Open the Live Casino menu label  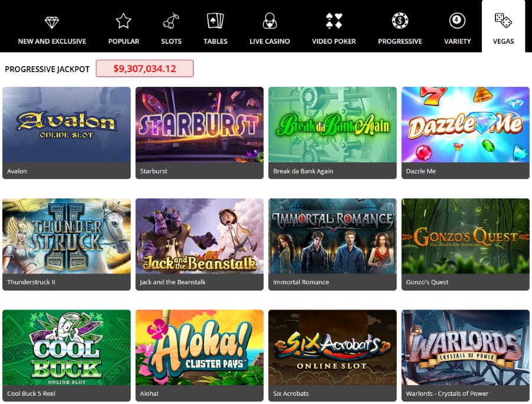[270, 41]
